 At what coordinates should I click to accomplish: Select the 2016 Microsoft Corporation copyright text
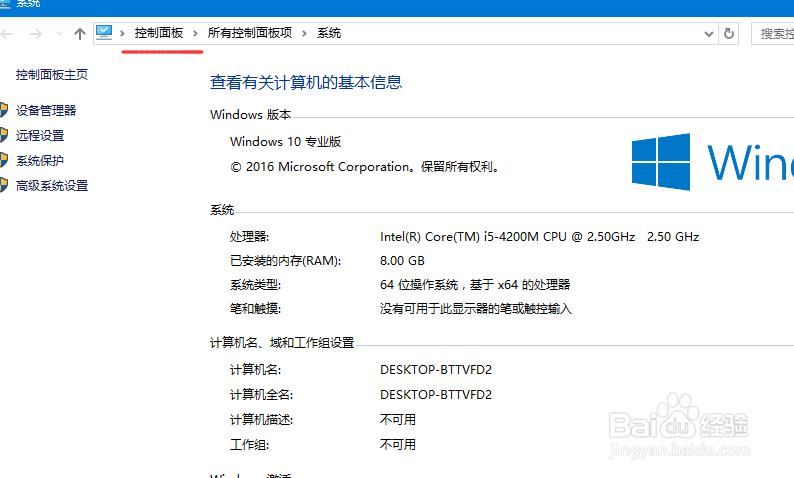(x=364, y=167)
